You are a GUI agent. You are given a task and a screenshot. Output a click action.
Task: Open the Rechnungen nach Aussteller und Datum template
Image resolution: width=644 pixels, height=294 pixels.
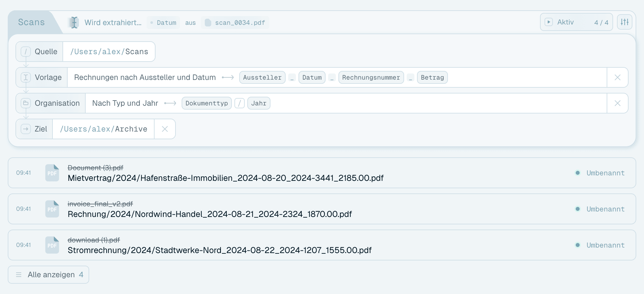point(145,77)
